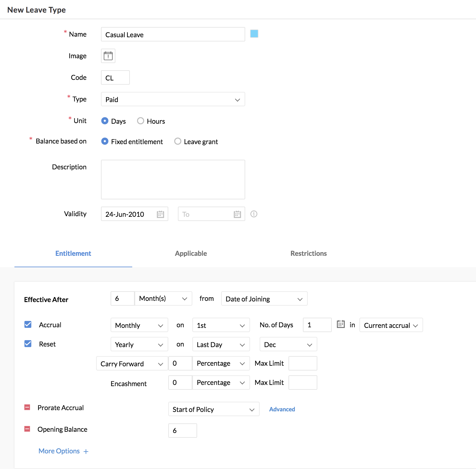The height and width of the screenshot is (469, 476).
Task: Open the Validity start date calendar picker
Action: (x=160, y=214)
